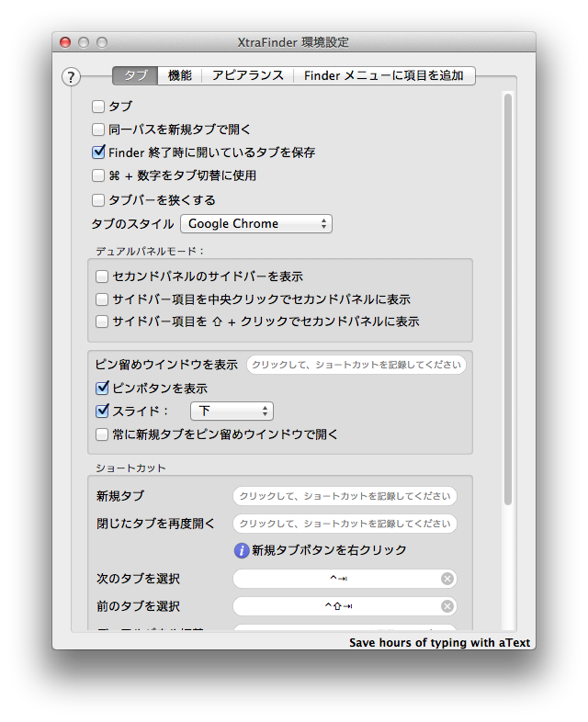The image size is (588, 722).
Task: Click the 前のタブを選択 shortcut field
Action: (x=345, y=606)
